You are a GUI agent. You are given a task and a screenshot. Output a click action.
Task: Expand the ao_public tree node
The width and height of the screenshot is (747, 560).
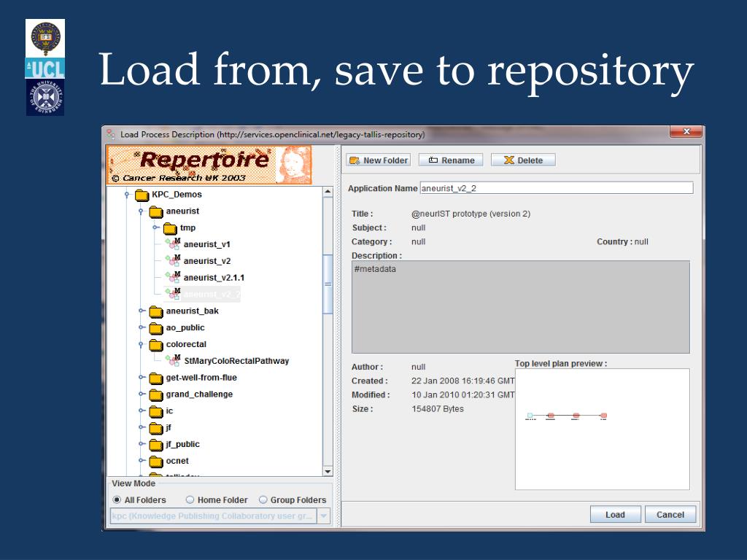click(141, 327)
